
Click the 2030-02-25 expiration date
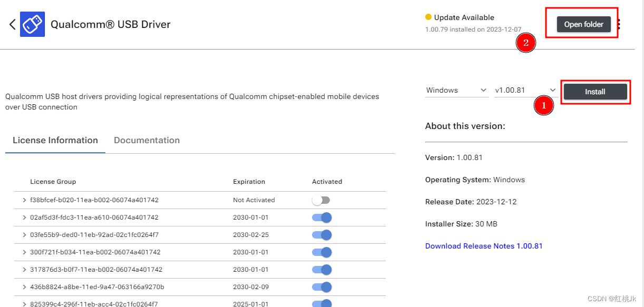point(251,235)
